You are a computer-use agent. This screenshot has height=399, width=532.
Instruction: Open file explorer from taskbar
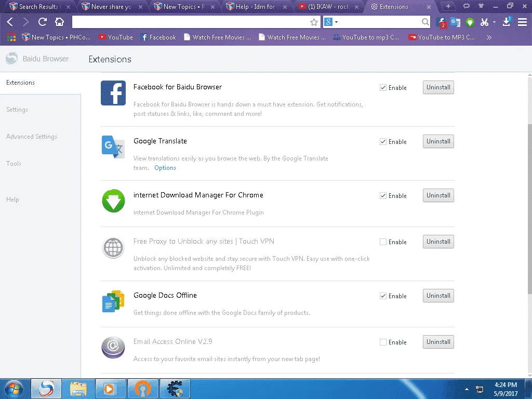[78, 389]
